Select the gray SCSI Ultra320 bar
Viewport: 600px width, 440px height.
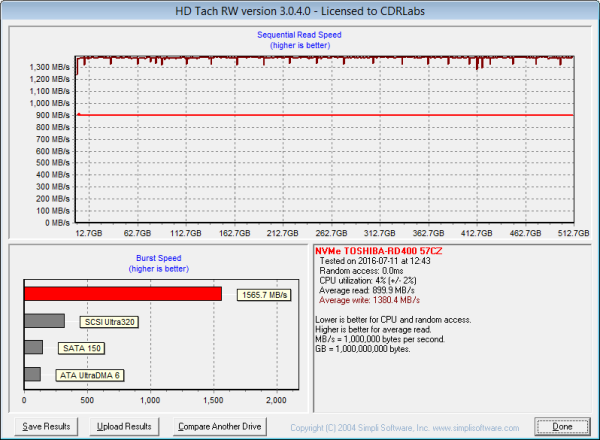[44, 321]
